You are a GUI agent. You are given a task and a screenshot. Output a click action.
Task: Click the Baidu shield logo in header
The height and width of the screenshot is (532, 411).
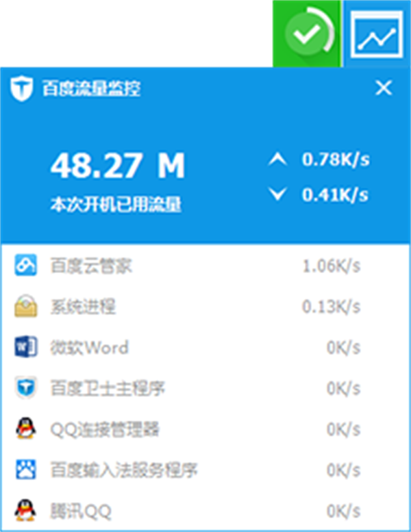pos(21,89)
